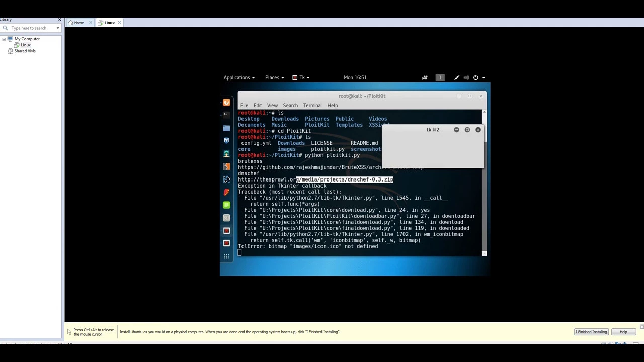Close the Linux tab

pyautogui.click(x=119, y=23)
